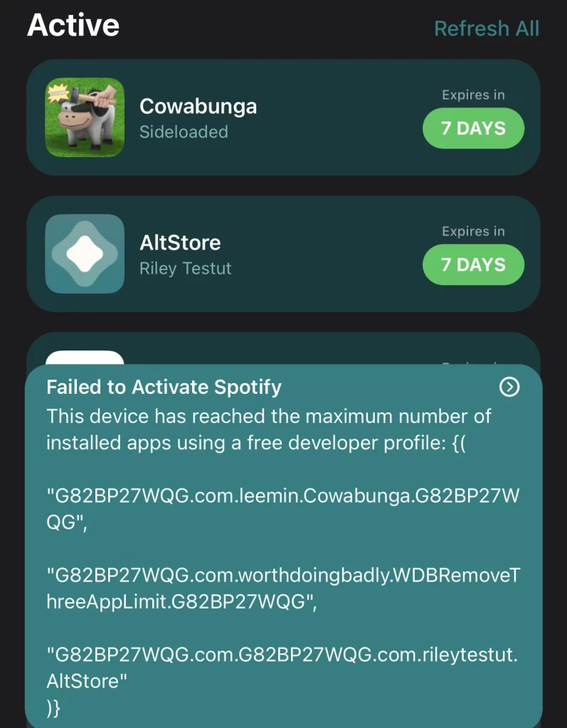Viewport: 567px width, 728px height.
Task: Tap the Active heading
Action: (73, 25)
